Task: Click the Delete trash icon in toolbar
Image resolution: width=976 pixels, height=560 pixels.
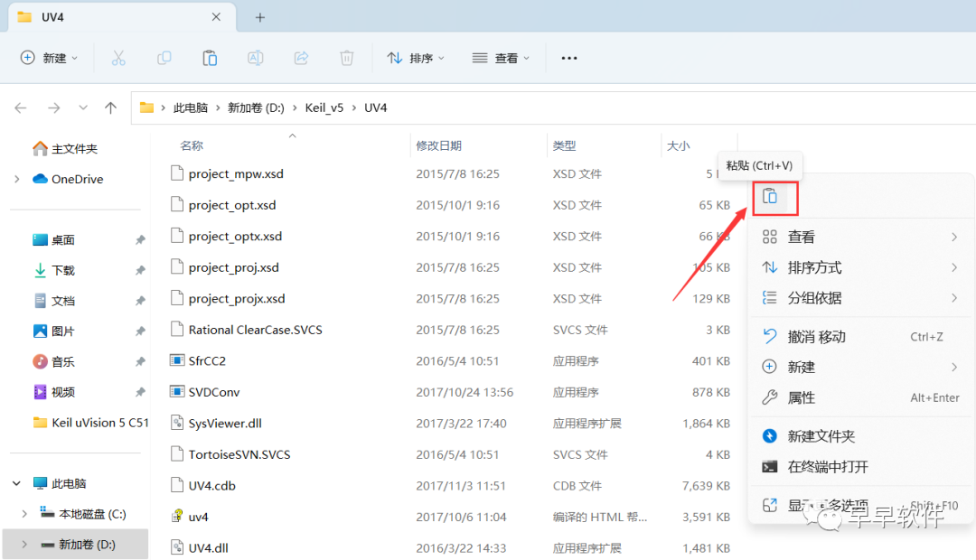Action: pyautogui.click(x=346, y=57)
